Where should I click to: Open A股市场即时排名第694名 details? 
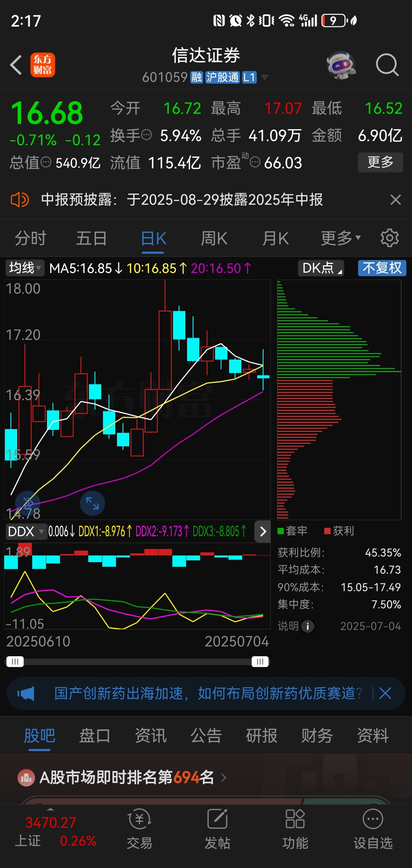coord(127,778)
